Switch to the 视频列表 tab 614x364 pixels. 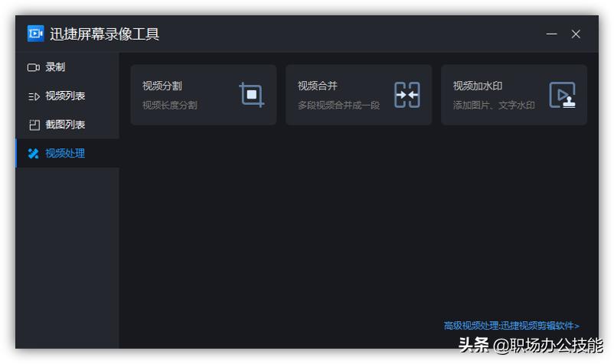(x=67, y=96)
